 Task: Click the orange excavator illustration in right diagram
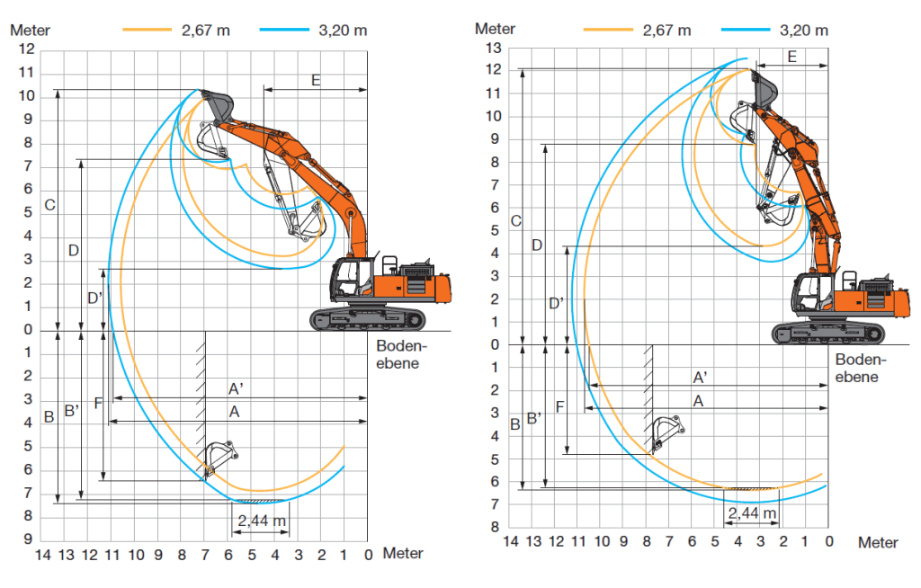(x=822, y=206)
